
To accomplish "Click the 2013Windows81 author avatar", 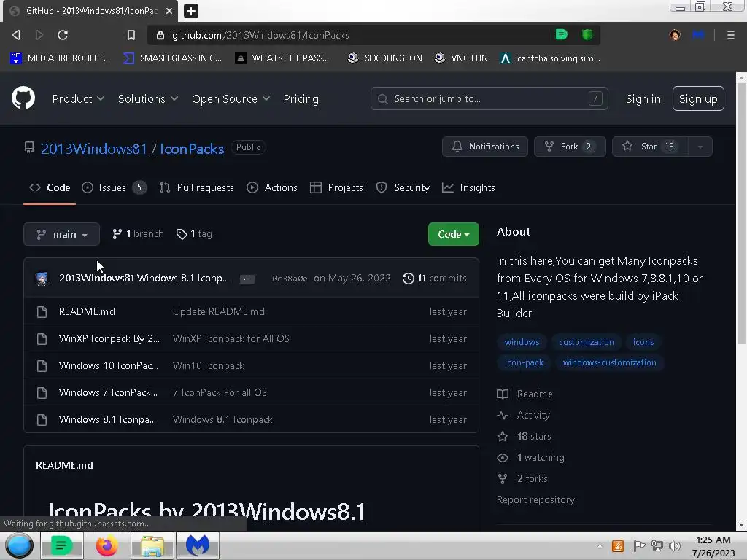I will coord(42,278).
